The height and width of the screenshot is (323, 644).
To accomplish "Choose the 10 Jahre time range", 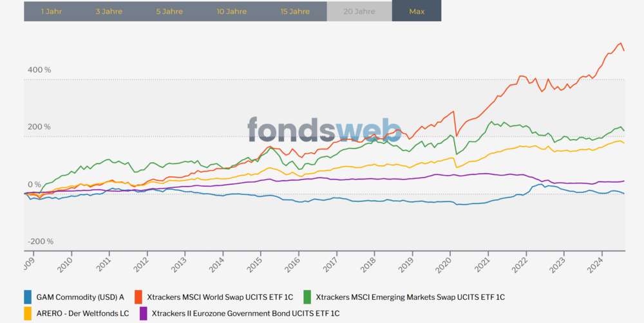I will (x=231, y=11).
